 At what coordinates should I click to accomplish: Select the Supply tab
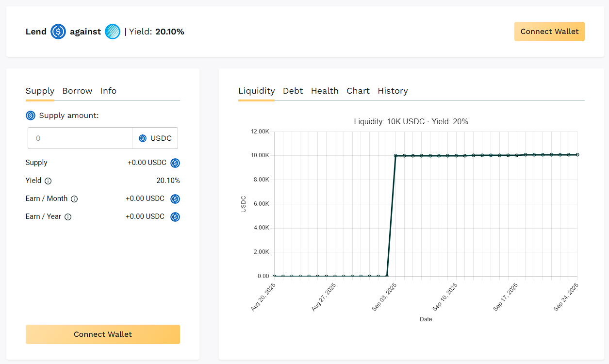click(40, 91)
